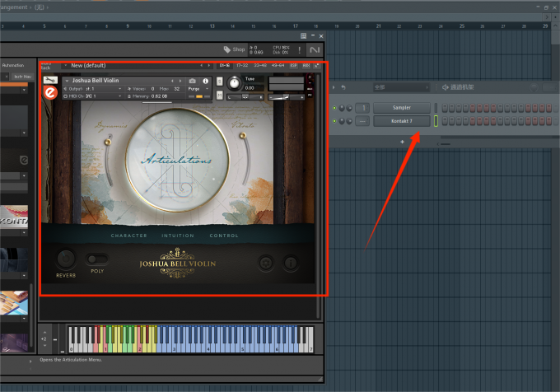Switch to the CHARACTER tab
Viewport: 560px width, 392px height.
click(128, 236)
